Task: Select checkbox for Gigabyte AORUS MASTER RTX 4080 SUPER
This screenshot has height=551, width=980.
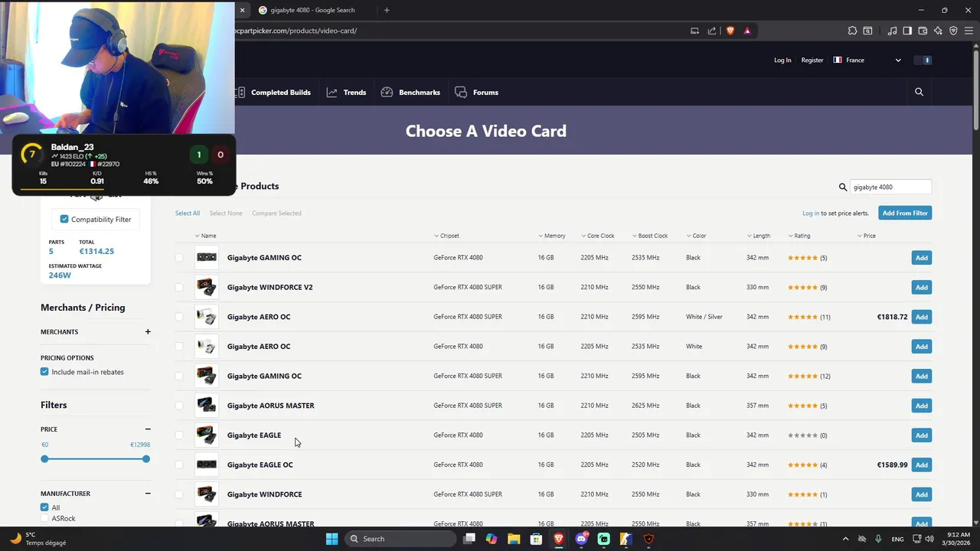Action: coord(179,406)
